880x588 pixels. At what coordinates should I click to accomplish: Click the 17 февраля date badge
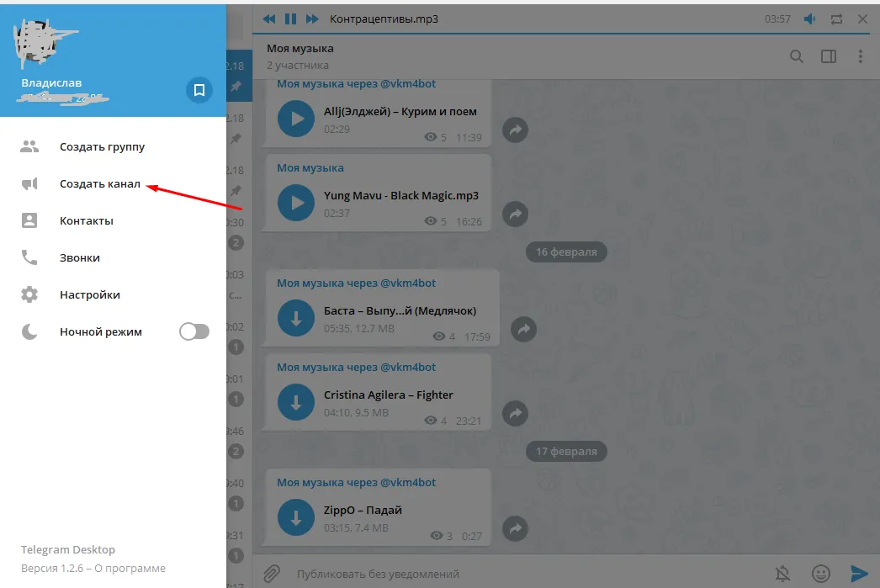click(x=566, y=451)
